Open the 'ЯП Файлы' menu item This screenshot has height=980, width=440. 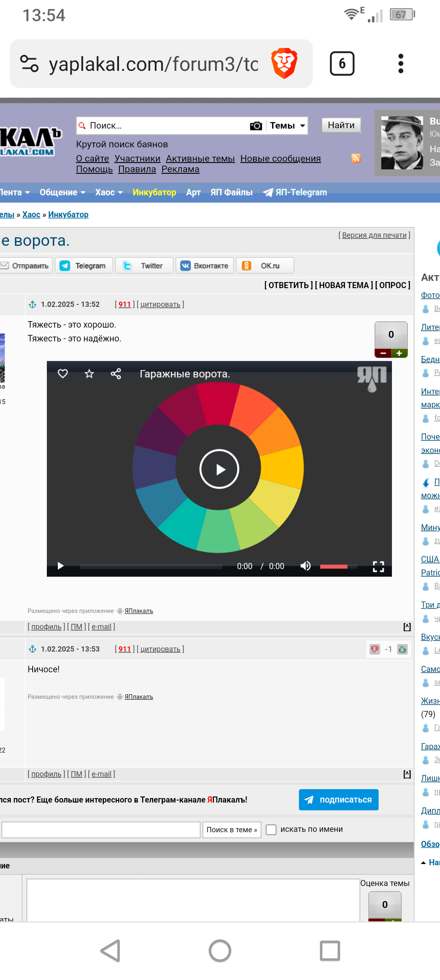(231, 192)
